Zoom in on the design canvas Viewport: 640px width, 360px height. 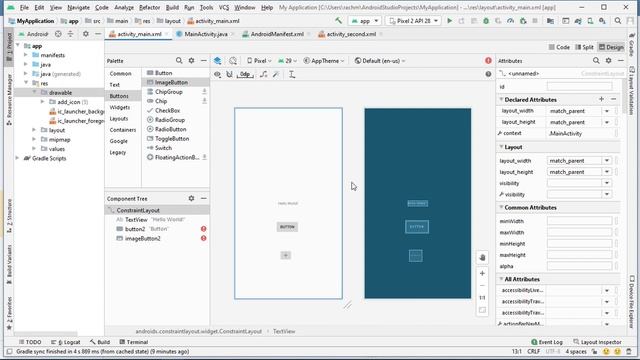point(482,273)
